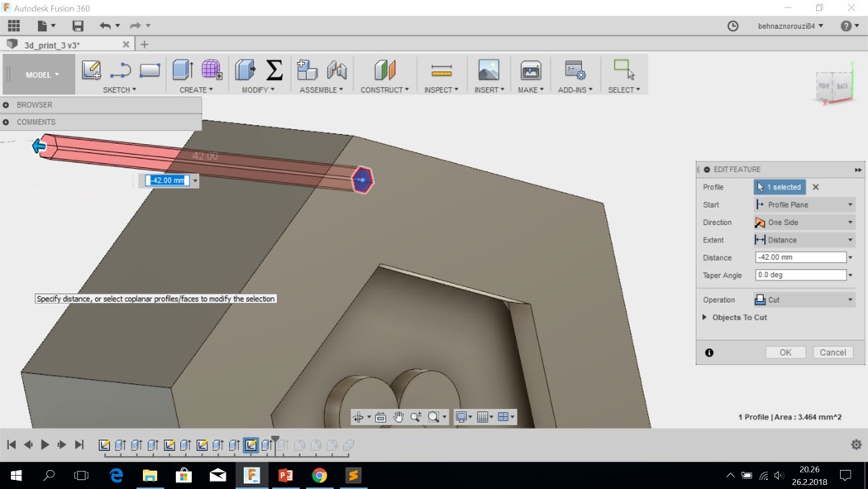Open the CREATE menu
Screen dimensions: 868x489
196,89
